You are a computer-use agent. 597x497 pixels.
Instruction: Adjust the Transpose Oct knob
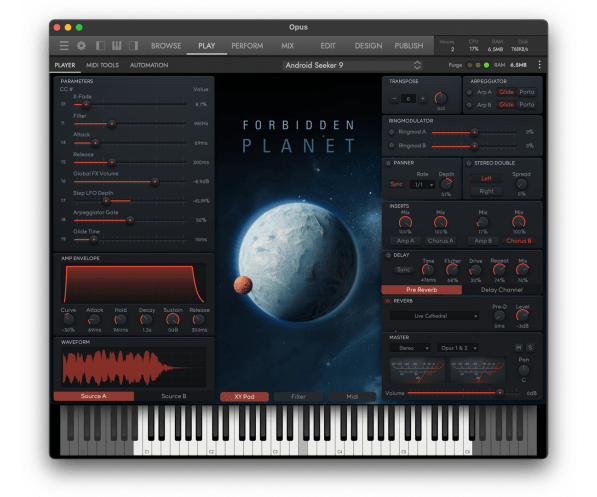(x=441, y=98)
